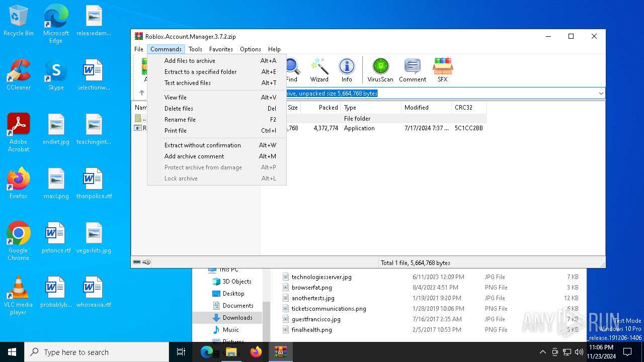Go up one folder level in WinRAR

[142, 93]
